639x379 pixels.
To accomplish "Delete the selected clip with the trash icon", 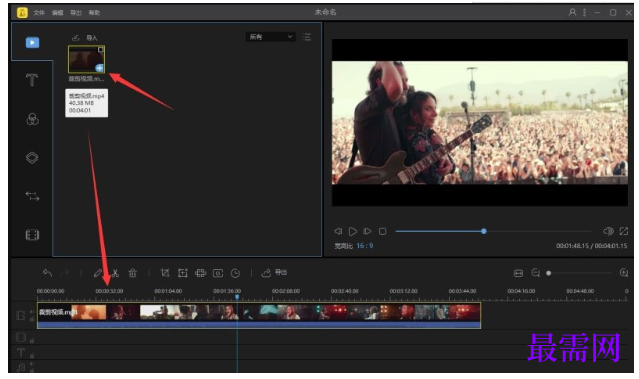I will [133, 273].
